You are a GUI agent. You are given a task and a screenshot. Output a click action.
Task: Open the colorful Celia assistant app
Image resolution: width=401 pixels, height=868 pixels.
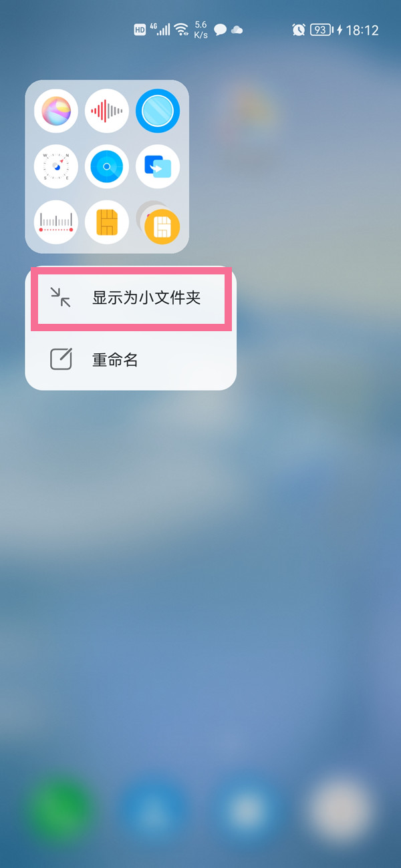(x=56, y=111)
